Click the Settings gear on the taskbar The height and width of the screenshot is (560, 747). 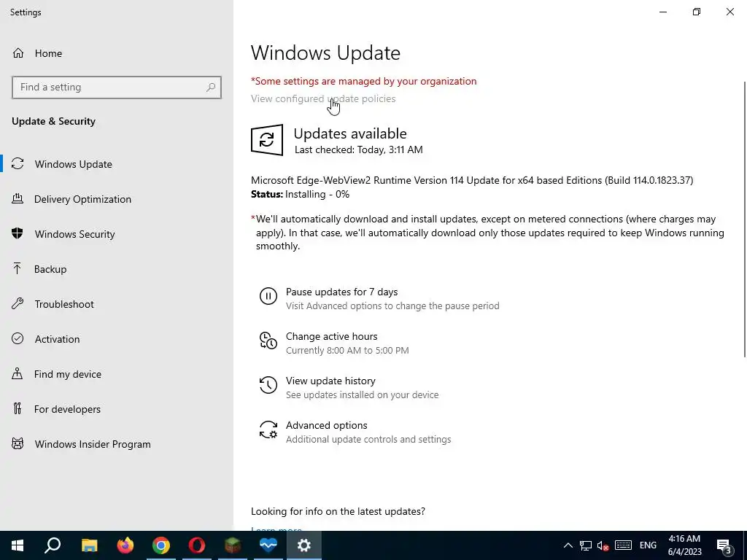[304, 545]
